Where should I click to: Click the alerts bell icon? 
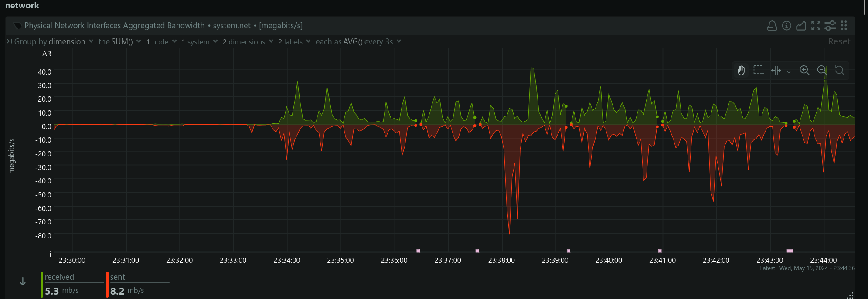(772, 26)
